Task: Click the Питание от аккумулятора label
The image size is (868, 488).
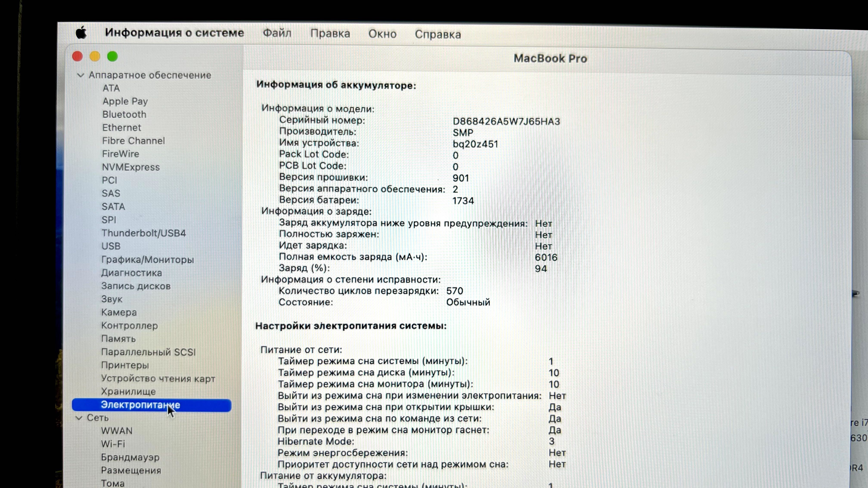Action: click(x=323, y=476)
